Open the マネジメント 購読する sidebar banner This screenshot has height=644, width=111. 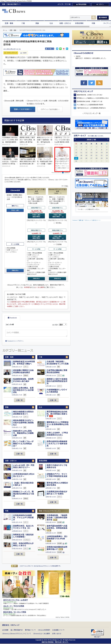(91, 38)
